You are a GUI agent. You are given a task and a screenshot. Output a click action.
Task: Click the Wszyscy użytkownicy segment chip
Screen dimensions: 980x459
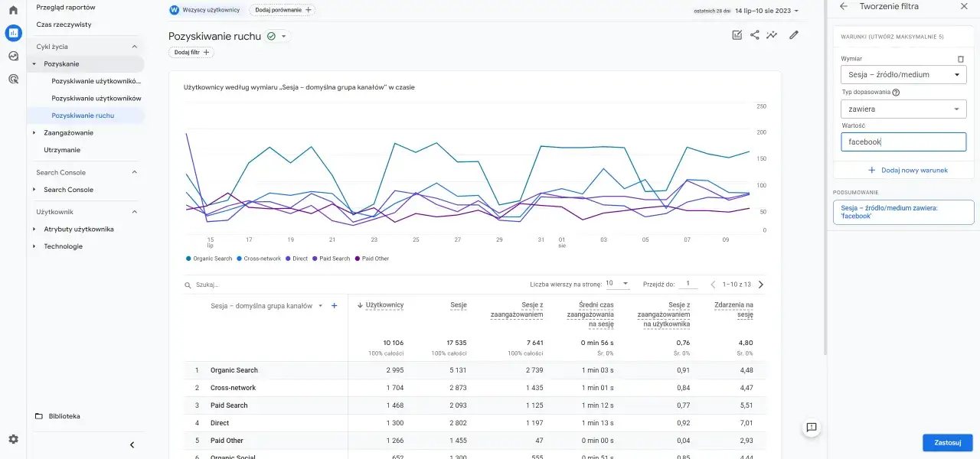click(x=204, y=10)
